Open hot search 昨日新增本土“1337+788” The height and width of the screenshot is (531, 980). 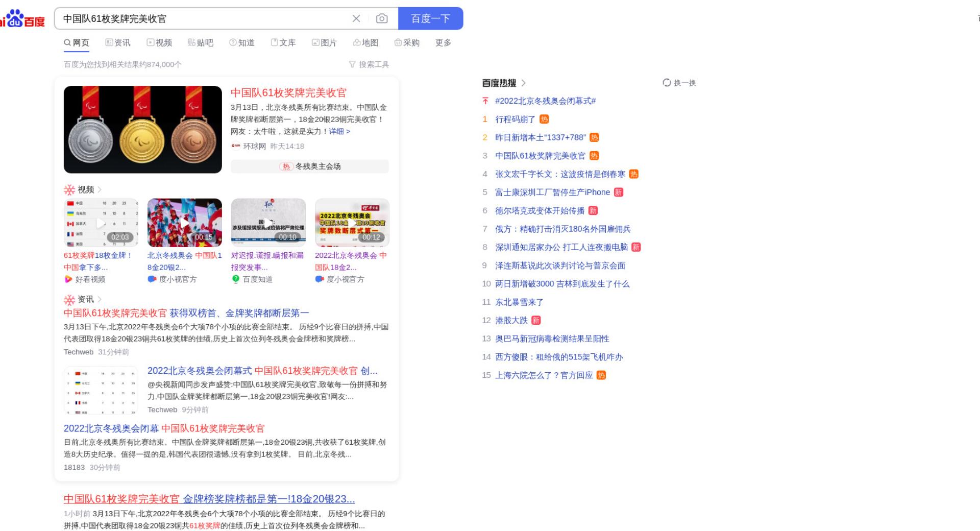[541, 138]
